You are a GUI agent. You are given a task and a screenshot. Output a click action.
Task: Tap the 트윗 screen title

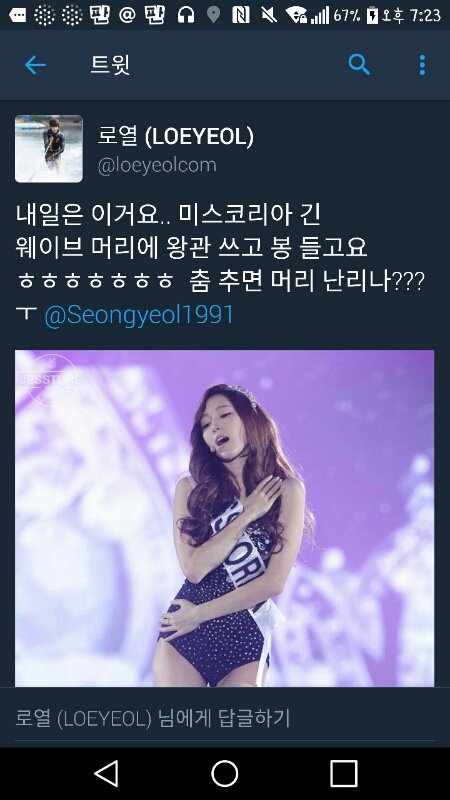pyautogui.click(x=110, y=65)
